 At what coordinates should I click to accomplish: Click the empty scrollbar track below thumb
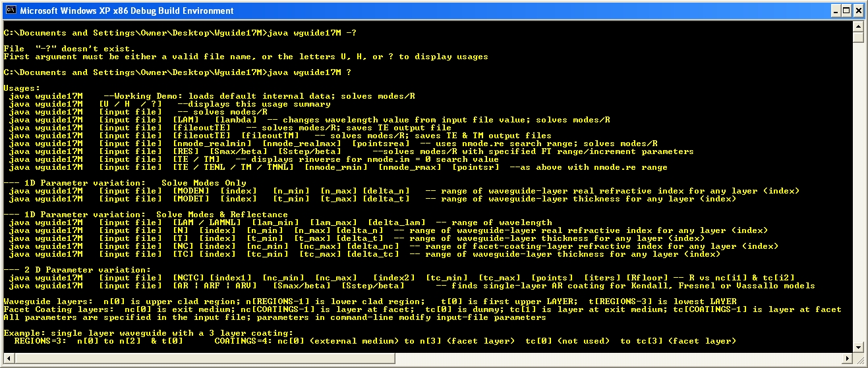(858, 197)
